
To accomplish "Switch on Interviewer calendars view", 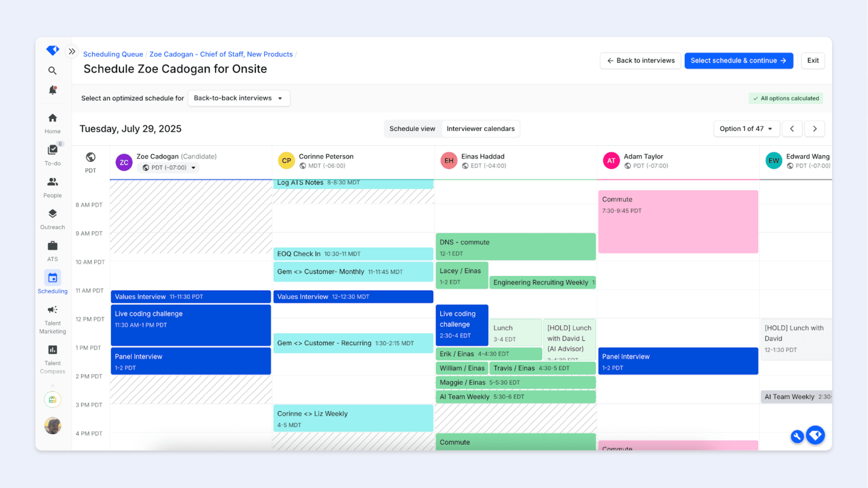I will (481, 128).
